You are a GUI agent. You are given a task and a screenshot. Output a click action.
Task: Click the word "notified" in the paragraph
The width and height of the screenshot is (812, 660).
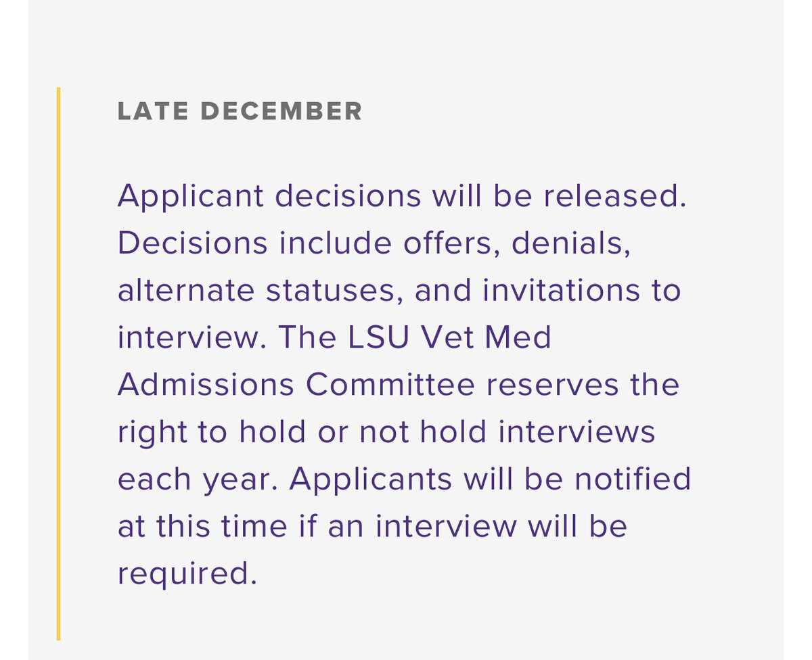pyautogui.click(x=633, y=479)
